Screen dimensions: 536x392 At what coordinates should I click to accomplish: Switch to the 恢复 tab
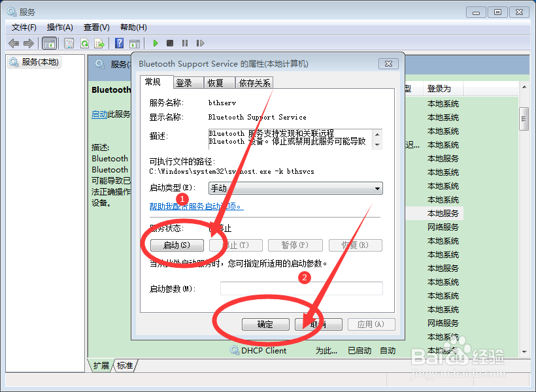[x=219, y=83]
